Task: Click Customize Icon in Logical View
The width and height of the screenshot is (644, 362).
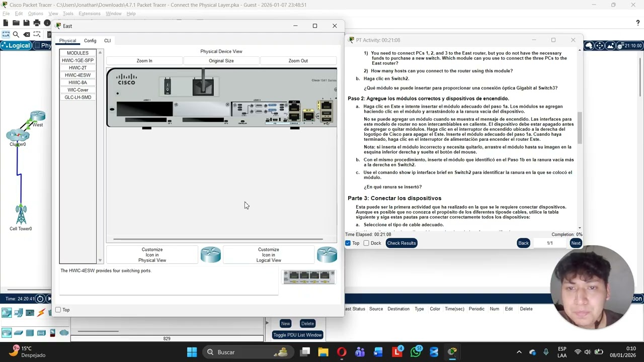Action: [269, 255]
